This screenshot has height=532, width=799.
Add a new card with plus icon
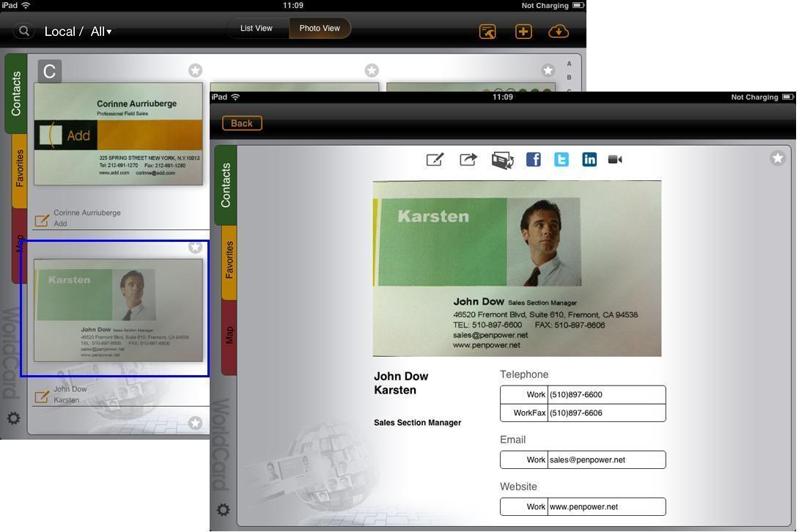tap(523, 32)
